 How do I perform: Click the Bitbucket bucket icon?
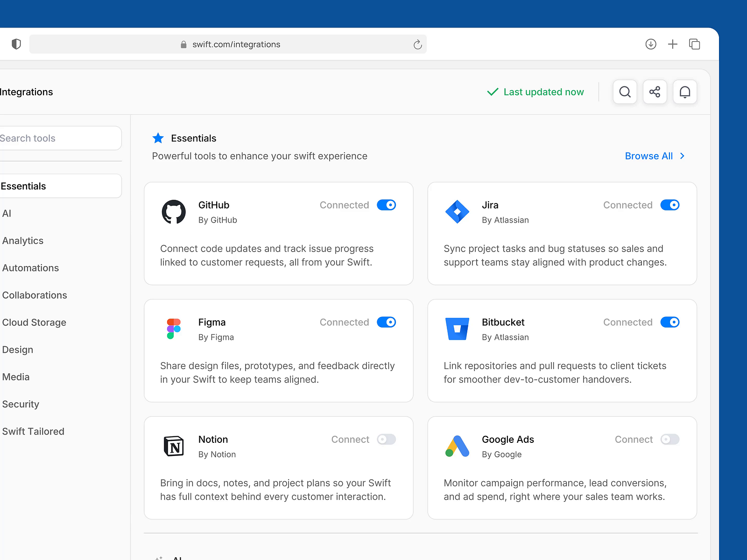pyautogui.click(x=458, y=329)
